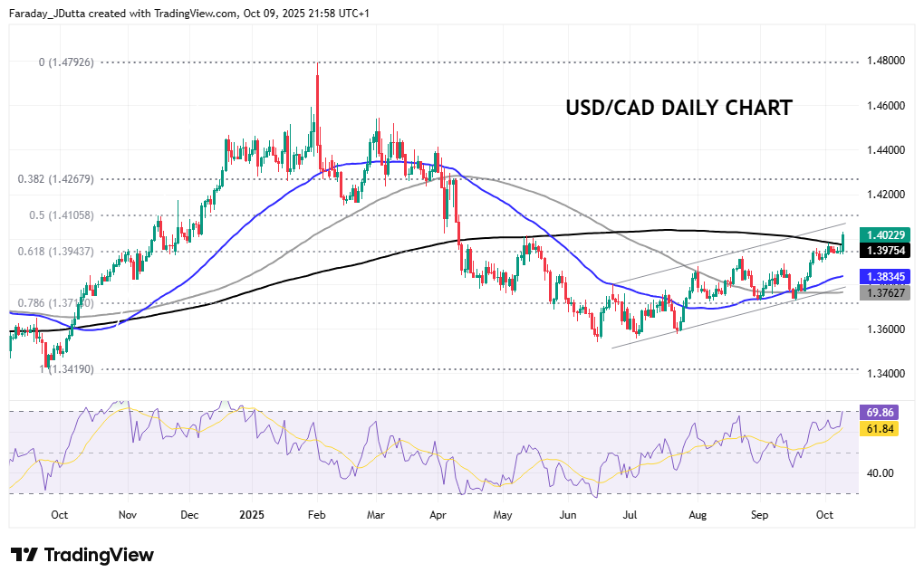The image size is (924, 582).
Task: Click the Feb label on time axis
Action: click(x=316, y=514)
